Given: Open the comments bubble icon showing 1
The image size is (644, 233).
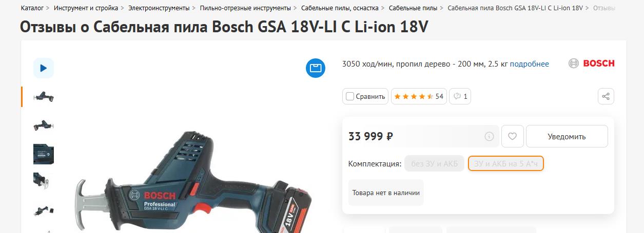Looking at the screenshot, I should tap(460, 96).
